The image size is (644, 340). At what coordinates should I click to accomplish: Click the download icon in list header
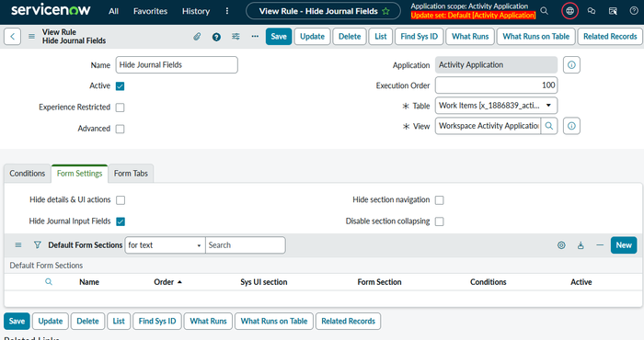pos(581,245)
